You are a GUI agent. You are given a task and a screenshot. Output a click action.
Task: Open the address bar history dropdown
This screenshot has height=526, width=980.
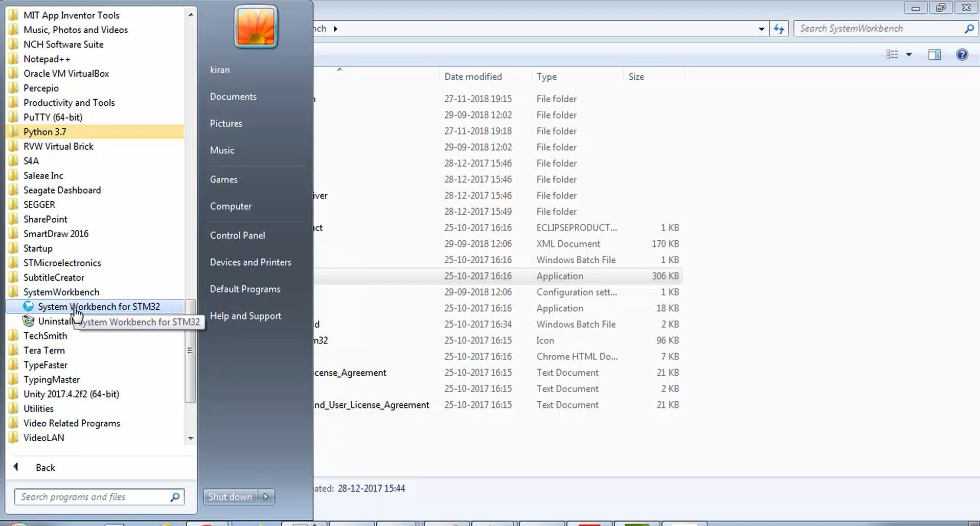[761, 29]
